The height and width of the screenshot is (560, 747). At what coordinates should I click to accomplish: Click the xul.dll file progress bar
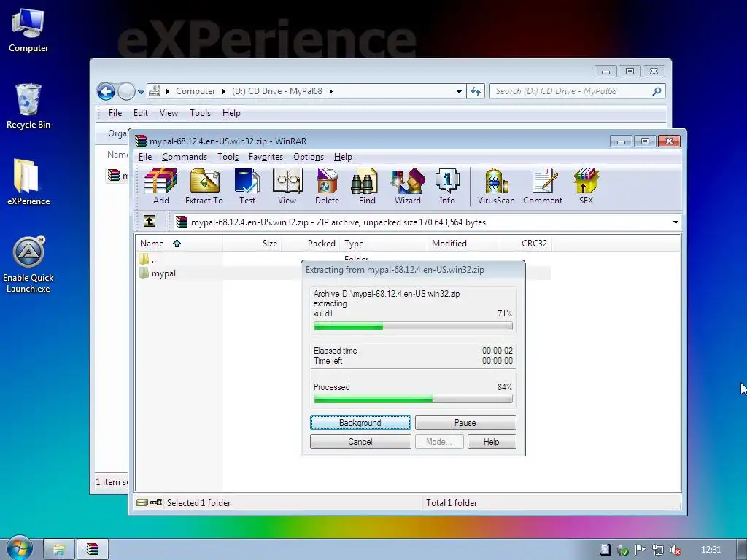[x=413, y=326]
